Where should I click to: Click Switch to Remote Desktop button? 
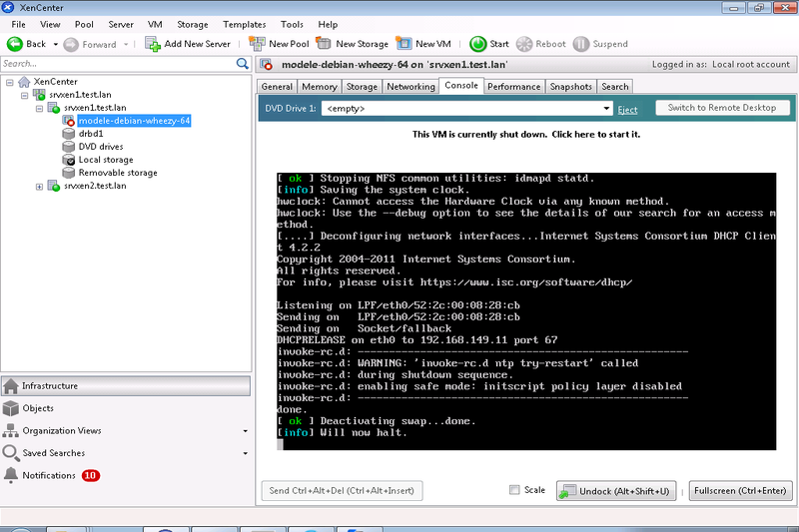[x=722, y=108]
